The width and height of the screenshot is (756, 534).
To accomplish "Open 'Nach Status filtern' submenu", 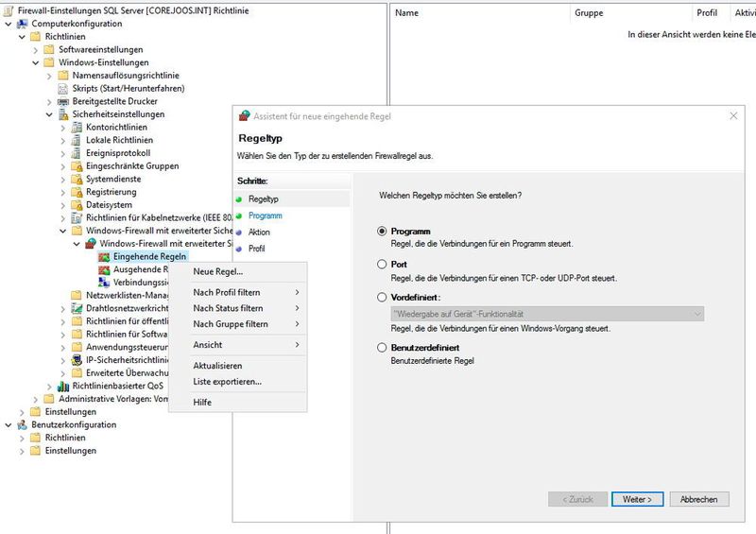I will [238, 308].
